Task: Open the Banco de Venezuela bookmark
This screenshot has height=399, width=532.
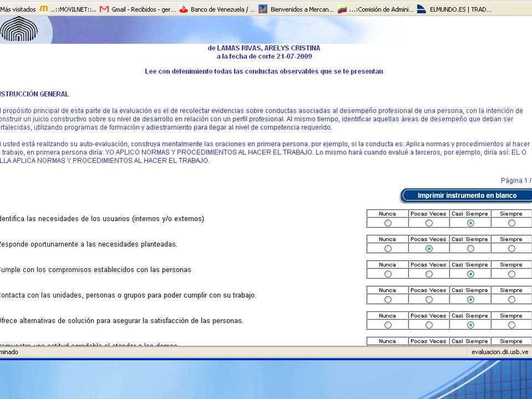Action: coord(217,9)
